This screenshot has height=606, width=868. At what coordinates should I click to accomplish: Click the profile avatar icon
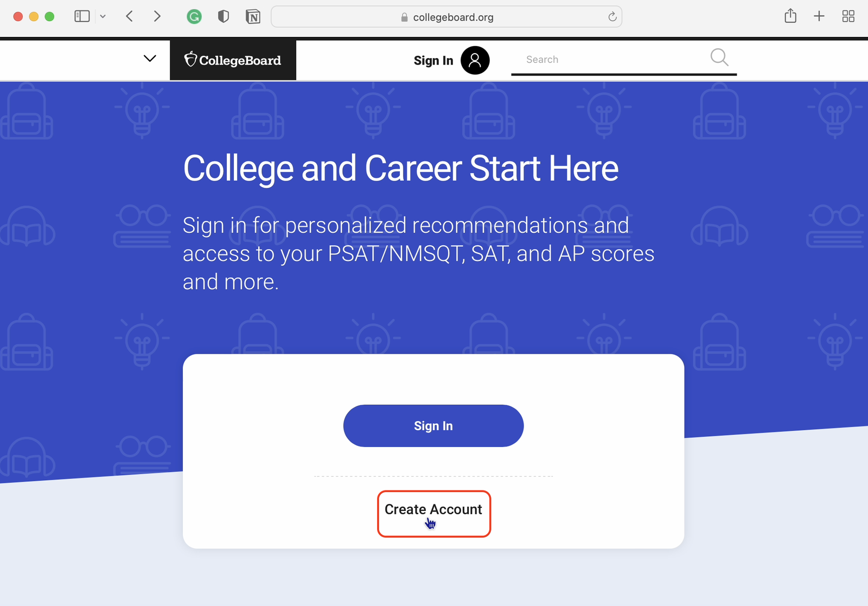click(x=475, y=60)
